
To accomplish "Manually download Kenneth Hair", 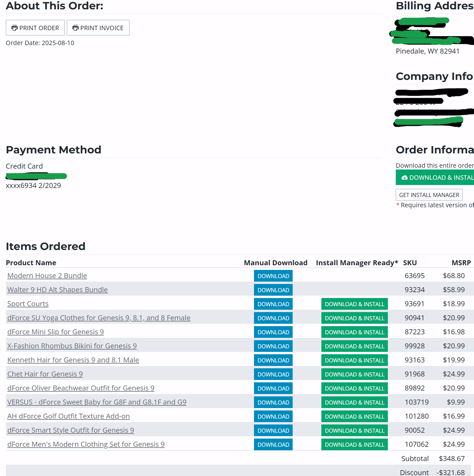I will pos(273,360).
